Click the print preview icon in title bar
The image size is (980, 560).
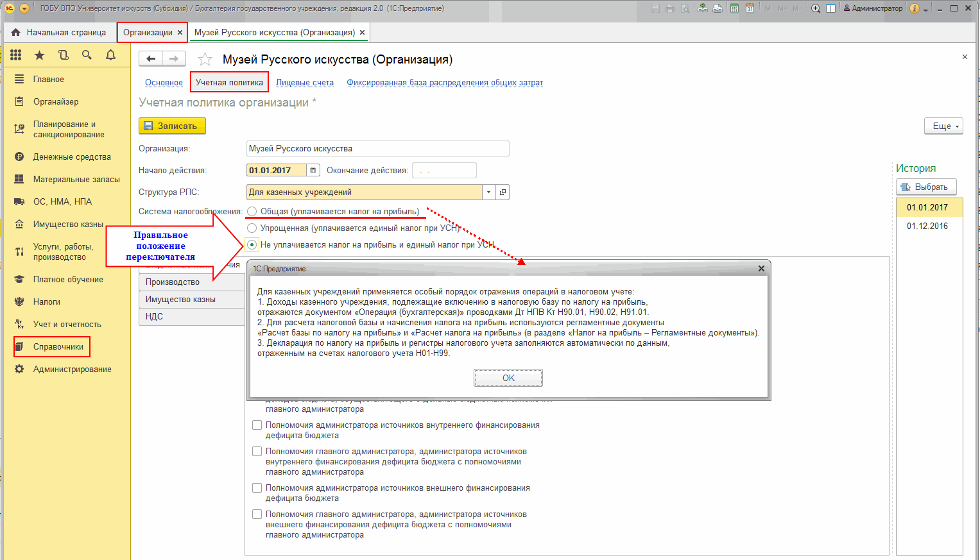pos(685,8)
